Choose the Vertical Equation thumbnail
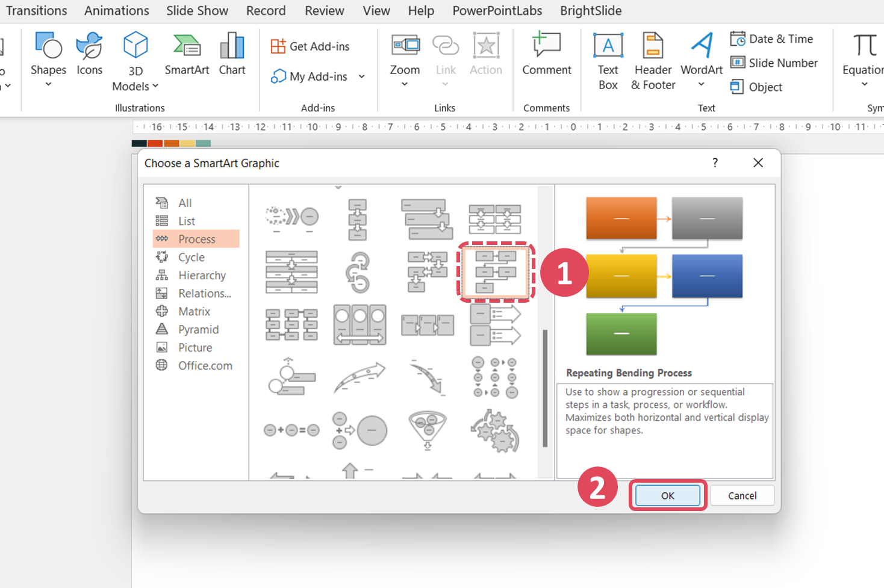 click(360, 430)
